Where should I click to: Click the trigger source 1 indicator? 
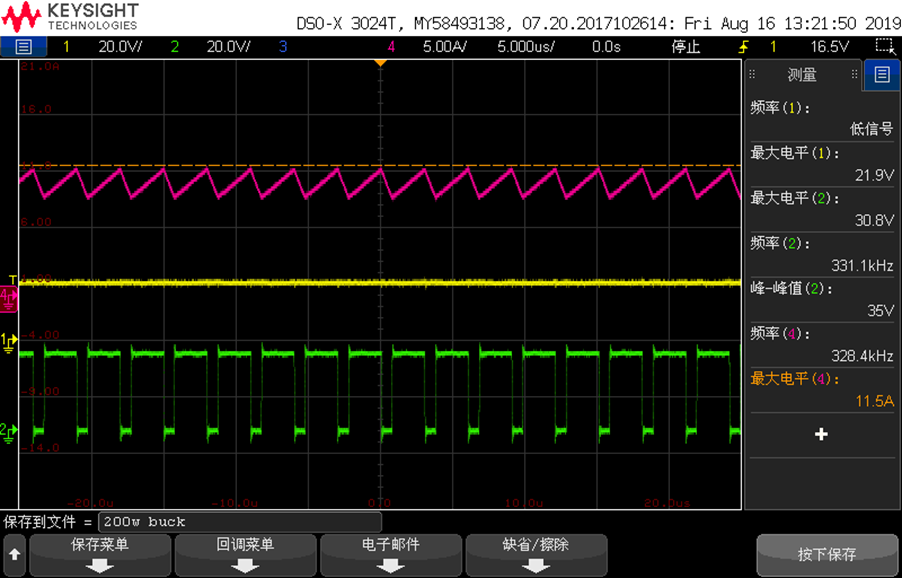pos(773,47)
